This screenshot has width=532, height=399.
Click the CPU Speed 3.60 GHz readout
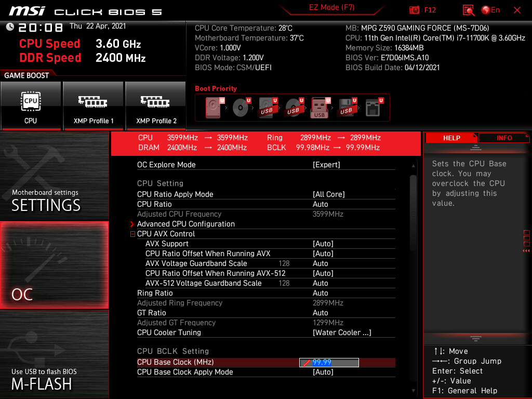[80, 44]
